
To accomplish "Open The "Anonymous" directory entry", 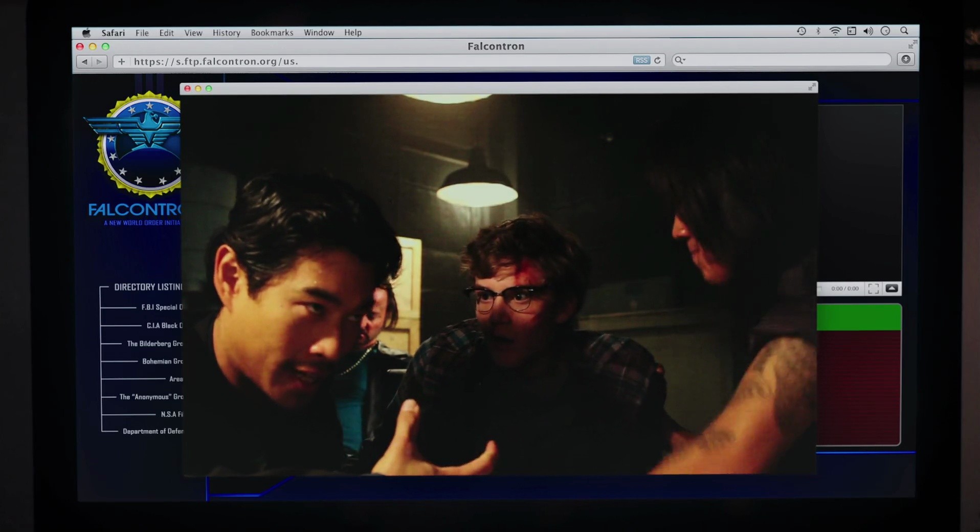I will tap(151, 397).
